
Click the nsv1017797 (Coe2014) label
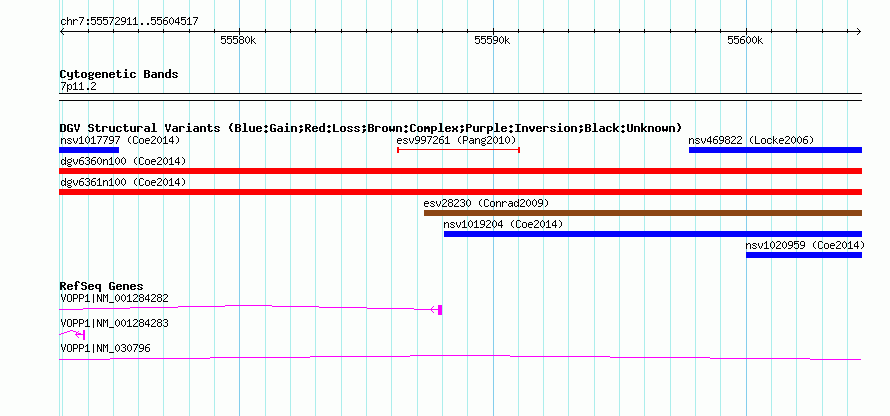(120, 140)
